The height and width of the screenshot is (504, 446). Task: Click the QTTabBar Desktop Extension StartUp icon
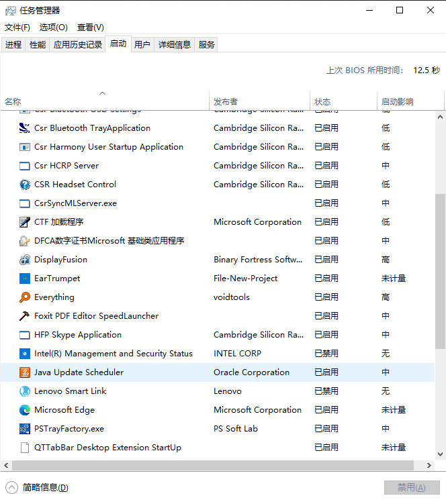tap(24, 448)
